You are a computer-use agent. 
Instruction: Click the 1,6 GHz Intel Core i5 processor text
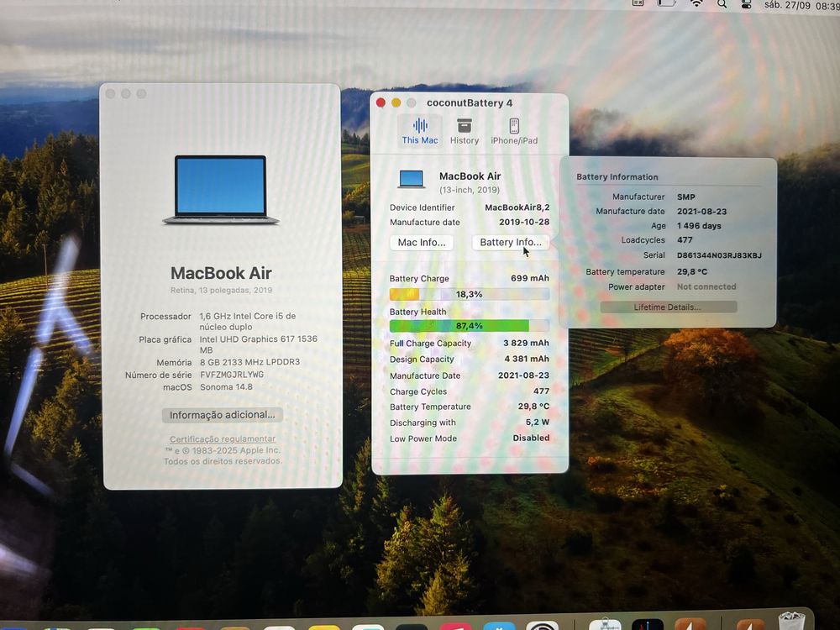[248, 322]
